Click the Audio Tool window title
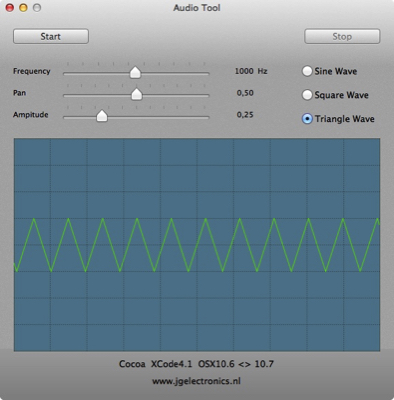 click(197, 8)
